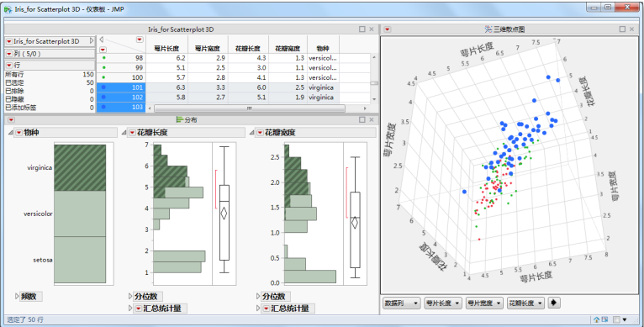Open red triangle menu for 花瓣宽度 distribution
The width and height of the screenshot is (644, 327).
[x=260, y=133]
